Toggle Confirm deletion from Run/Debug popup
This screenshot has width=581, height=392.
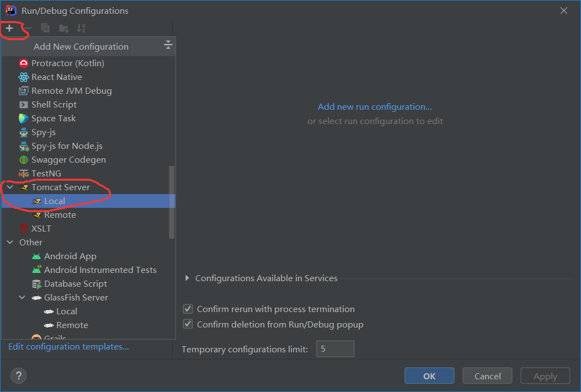click(x=188, y=324)
